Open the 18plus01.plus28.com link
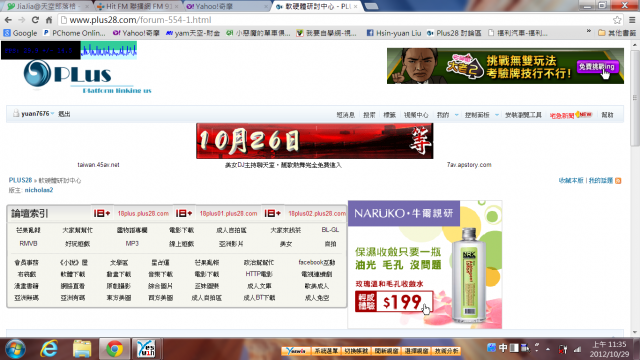 229,213
